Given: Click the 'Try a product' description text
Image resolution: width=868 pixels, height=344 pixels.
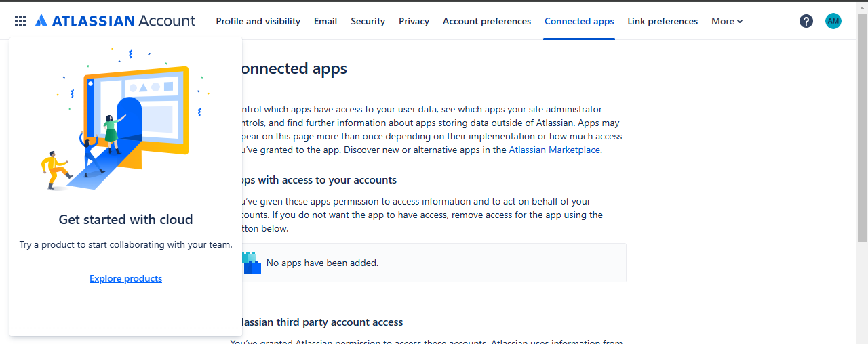Looking at the screenshot, I should coord(126,245).
